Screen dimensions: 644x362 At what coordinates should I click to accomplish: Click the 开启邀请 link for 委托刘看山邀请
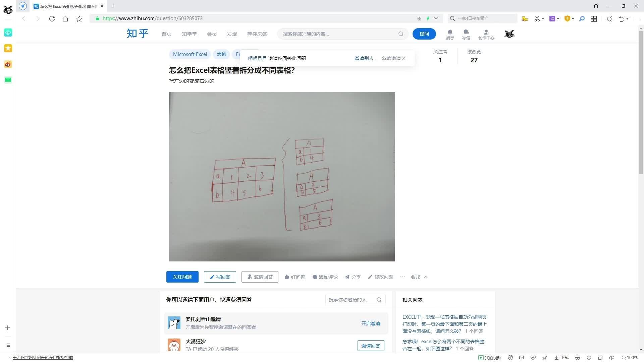(x=371, y=323)
